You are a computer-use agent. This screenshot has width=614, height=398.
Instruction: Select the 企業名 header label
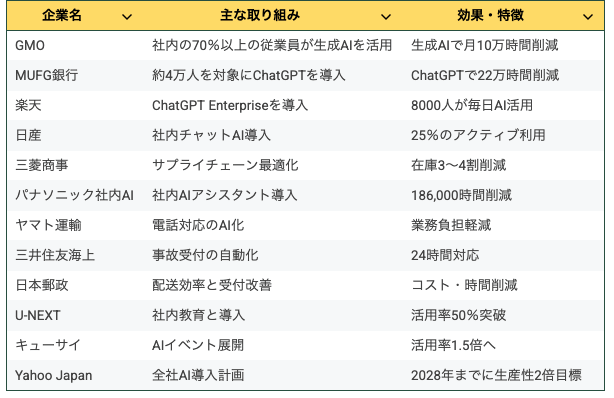point(62,15)
